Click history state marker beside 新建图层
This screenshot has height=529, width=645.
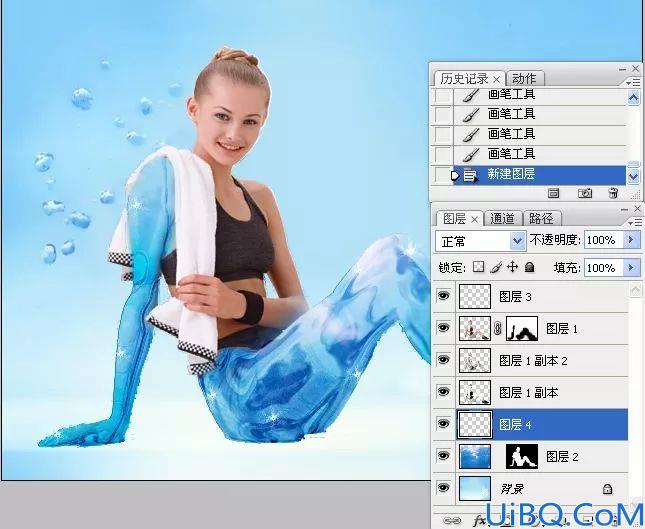[455, 175]
